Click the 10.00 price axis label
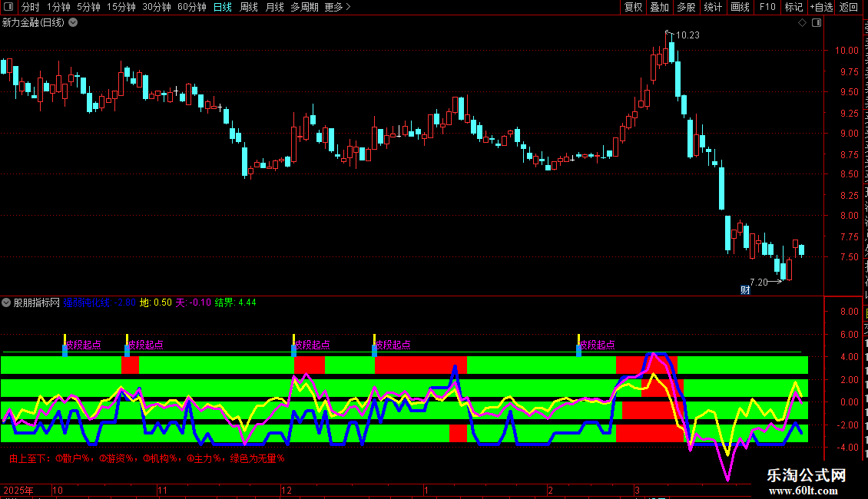868x499 pixels. coord(847,51)
